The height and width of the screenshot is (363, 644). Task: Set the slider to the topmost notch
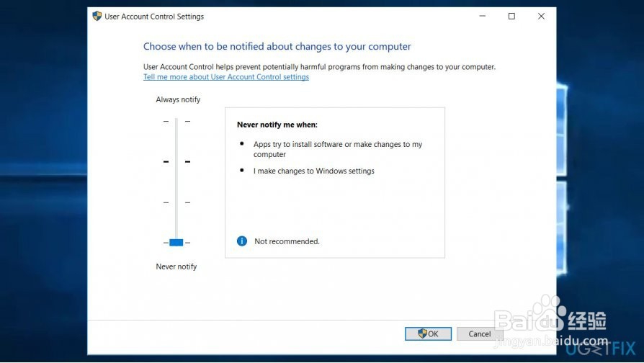[176, 122]
